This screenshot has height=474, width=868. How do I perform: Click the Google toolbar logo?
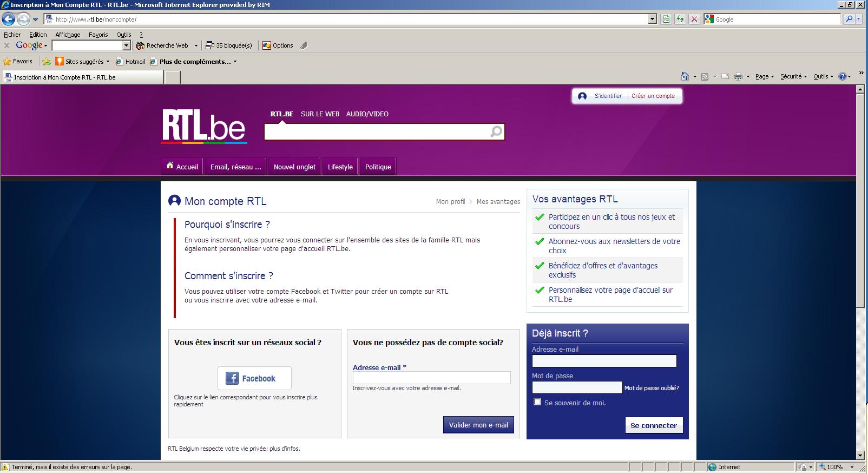pyautogui.click(x=29, y=45)
